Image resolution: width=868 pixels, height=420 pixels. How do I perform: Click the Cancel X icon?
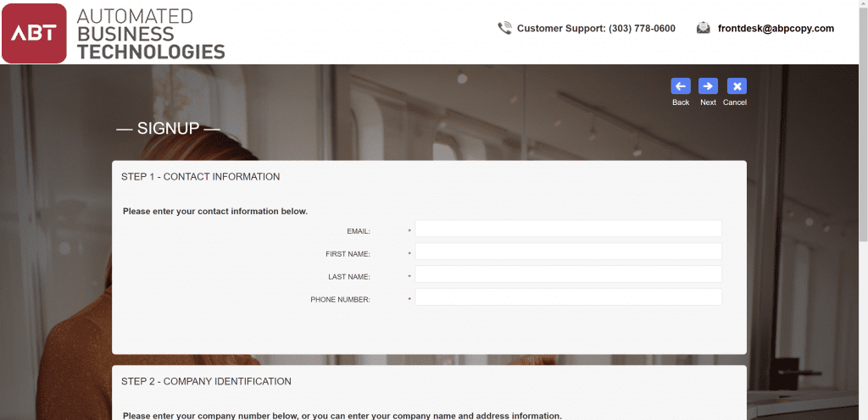(737, 86)
